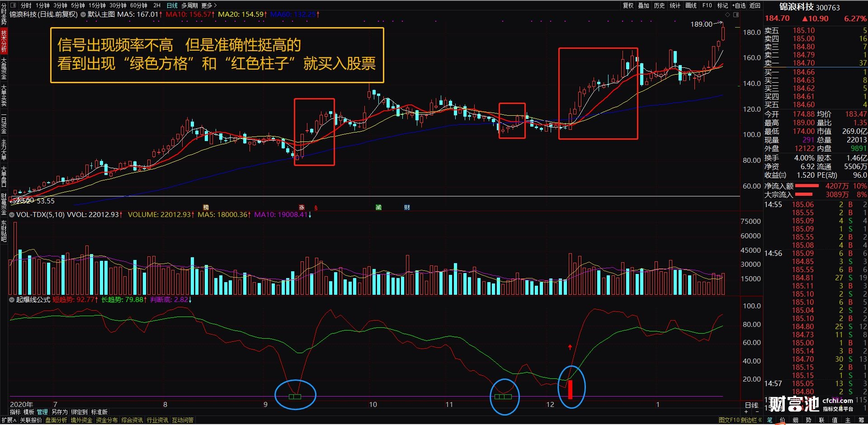Open the 盘面分析 tab
868x425 pixels.
(56, 420)
